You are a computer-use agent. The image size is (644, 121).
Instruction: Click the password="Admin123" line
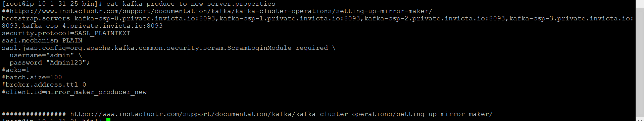coord(50,63)
